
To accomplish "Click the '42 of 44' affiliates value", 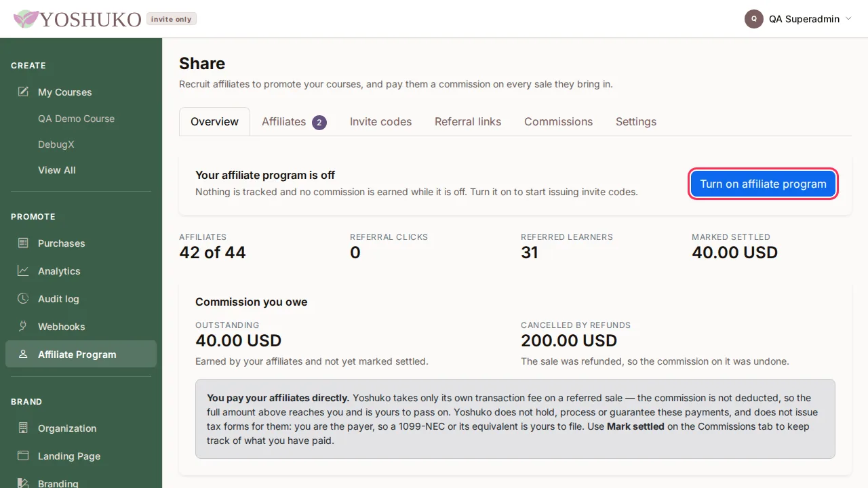I will pyautogui.click(x=212, y=253).
